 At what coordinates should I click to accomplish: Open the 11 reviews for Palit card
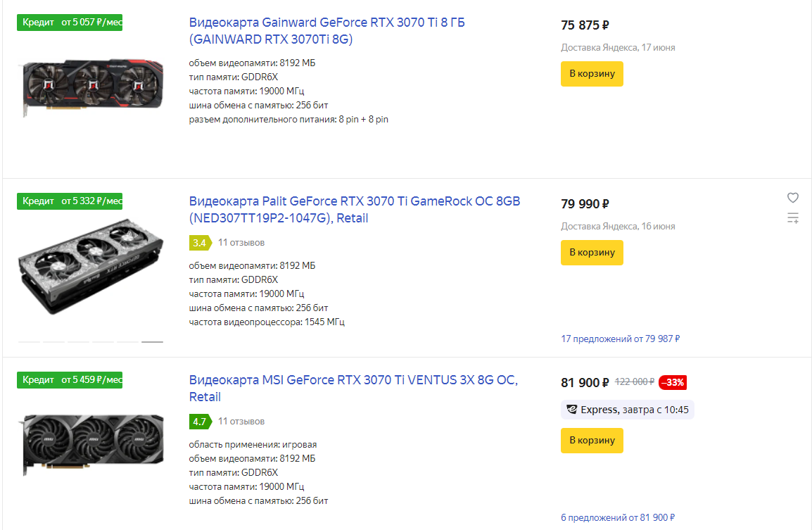coord(241,243)
